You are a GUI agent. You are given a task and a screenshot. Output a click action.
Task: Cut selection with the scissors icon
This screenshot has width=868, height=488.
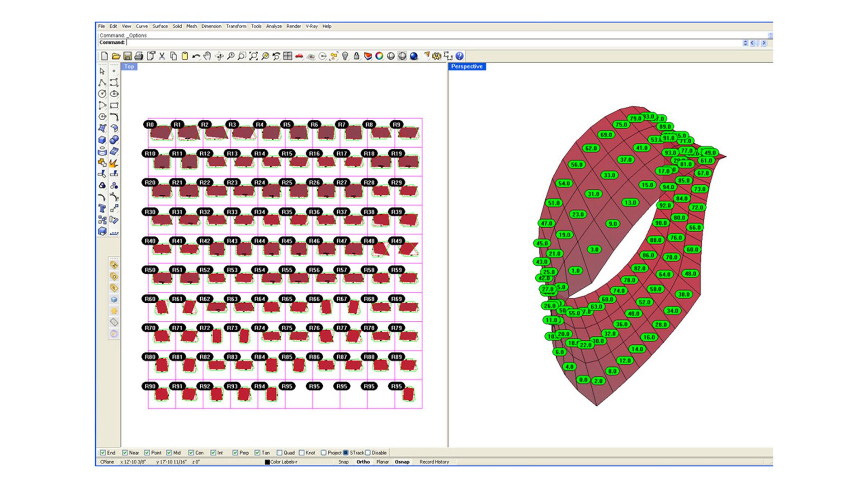click(x=162, y=56)
